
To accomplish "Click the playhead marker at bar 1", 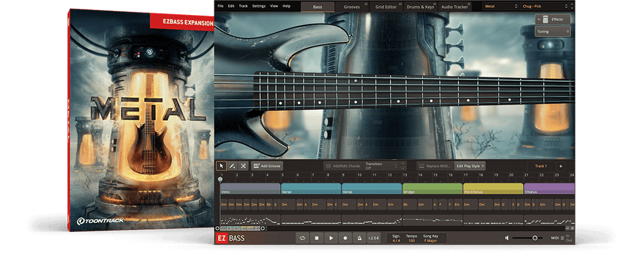I will (x=220, y=179).
